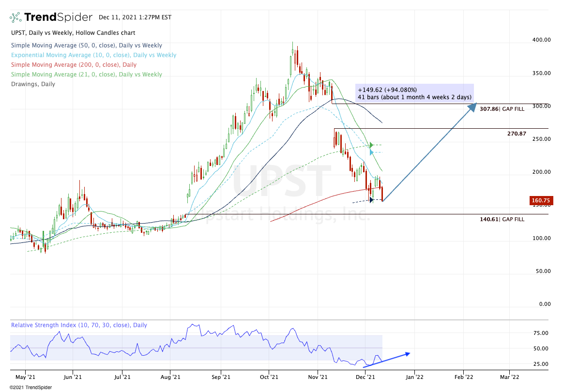This screenshot has height=392, width=563.
Task: Click the Mar '22 date axis label
Action: coord(509,377)
